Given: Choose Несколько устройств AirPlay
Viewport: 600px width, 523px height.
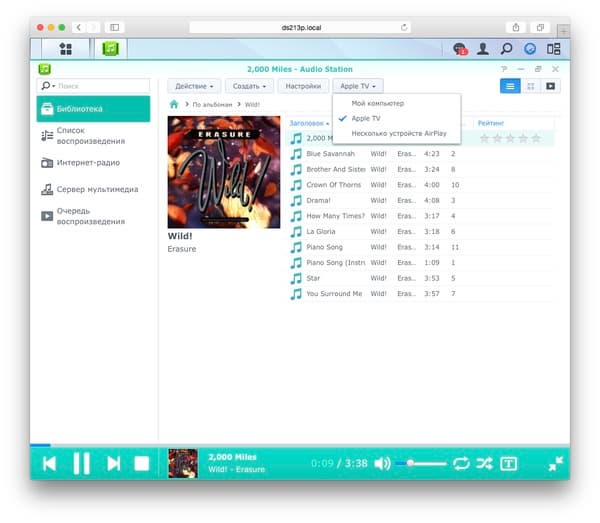Looking at the screenshot, I should click(397, 133).
